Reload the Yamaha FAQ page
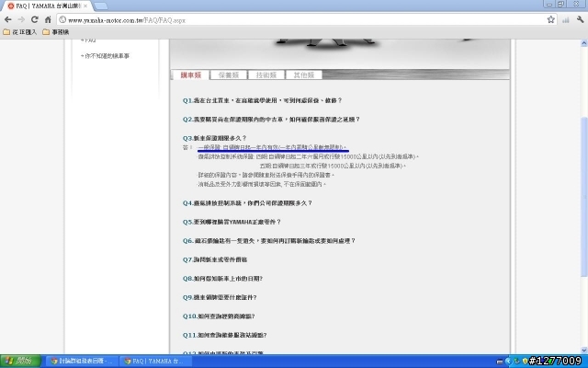 35,19
